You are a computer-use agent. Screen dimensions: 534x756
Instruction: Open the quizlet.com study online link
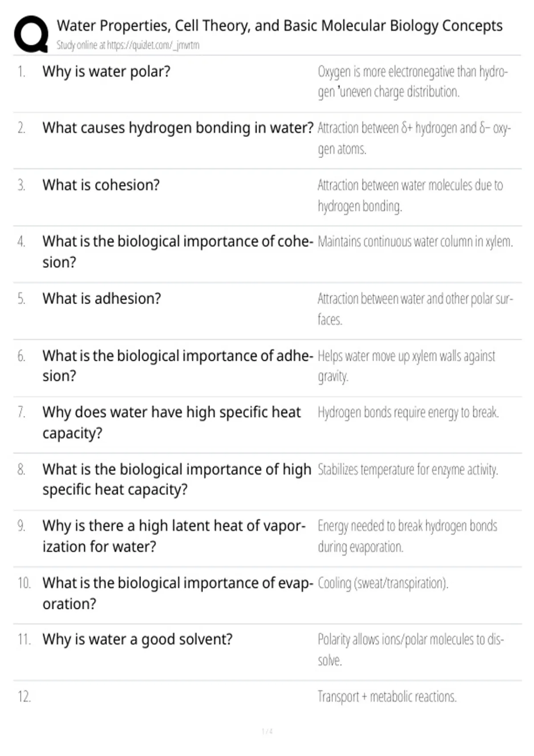pyautogui.click(x=128, y=45)
